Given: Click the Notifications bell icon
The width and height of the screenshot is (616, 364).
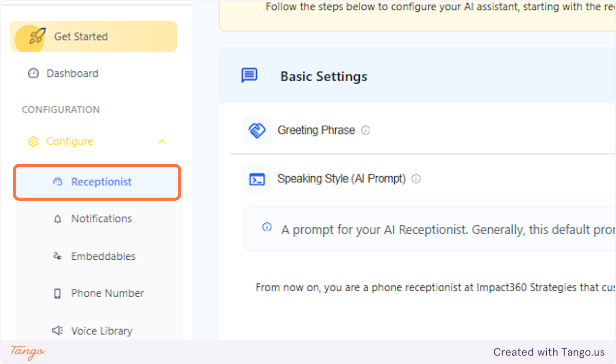Looking at the screenshot, I should (x=58, y=219).
